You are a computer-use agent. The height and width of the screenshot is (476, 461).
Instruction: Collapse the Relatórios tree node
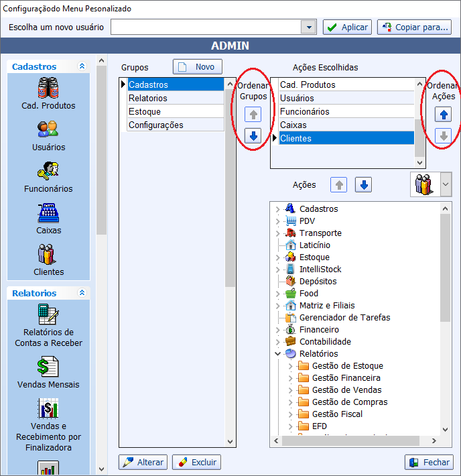tap(277, 354)
